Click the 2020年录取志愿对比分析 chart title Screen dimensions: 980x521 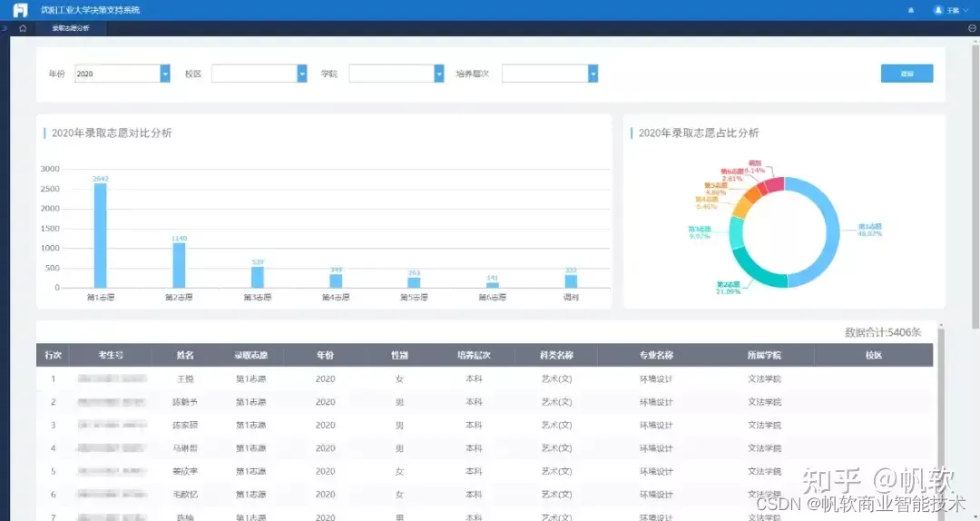point(112,133)
